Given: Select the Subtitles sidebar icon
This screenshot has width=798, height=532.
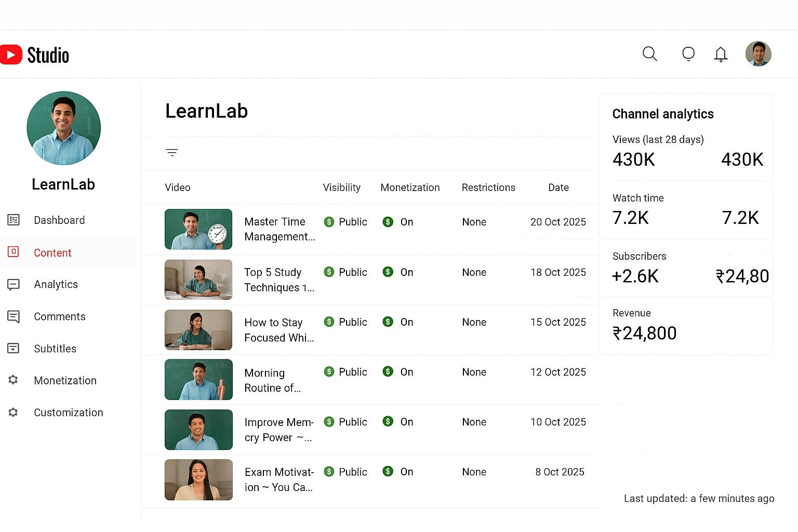Looking at the screenshot, I should tap(14, 349).
